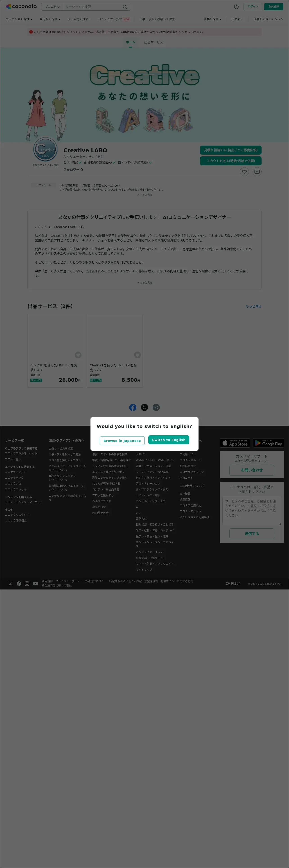This screenshot has width=289, height=868.
Task: Open コンテンツを探す NEW menu item
Action: 114,19
